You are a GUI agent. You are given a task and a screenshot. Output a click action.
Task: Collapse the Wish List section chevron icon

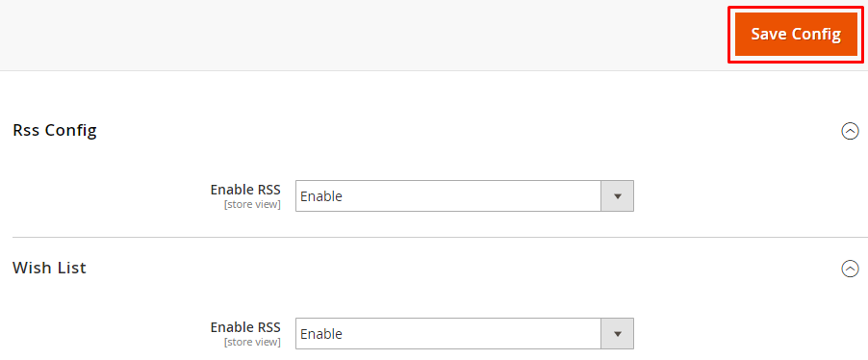(x=850, y=269)
